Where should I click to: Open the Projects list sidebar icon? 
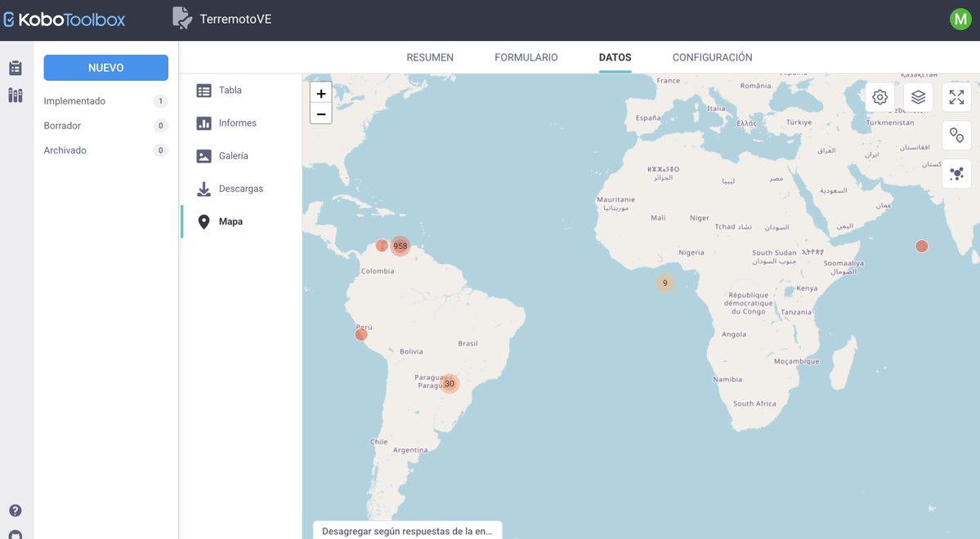16,68
